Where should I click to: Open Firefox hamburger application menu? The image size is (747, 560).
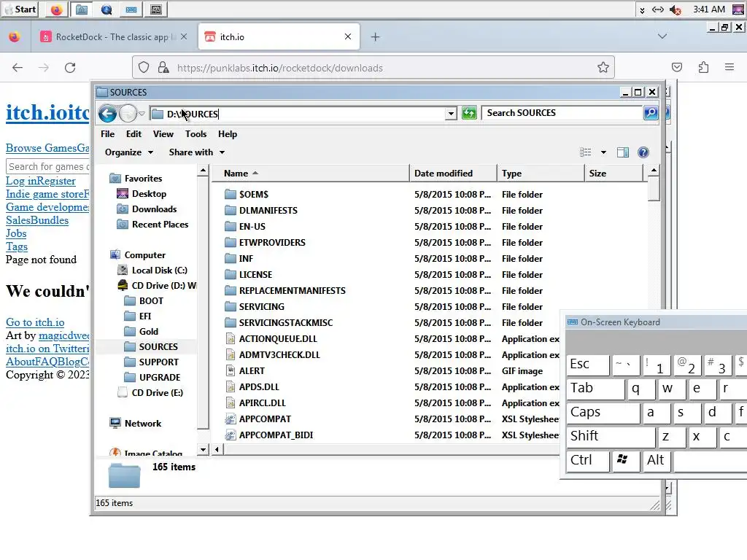click(729, 68)
